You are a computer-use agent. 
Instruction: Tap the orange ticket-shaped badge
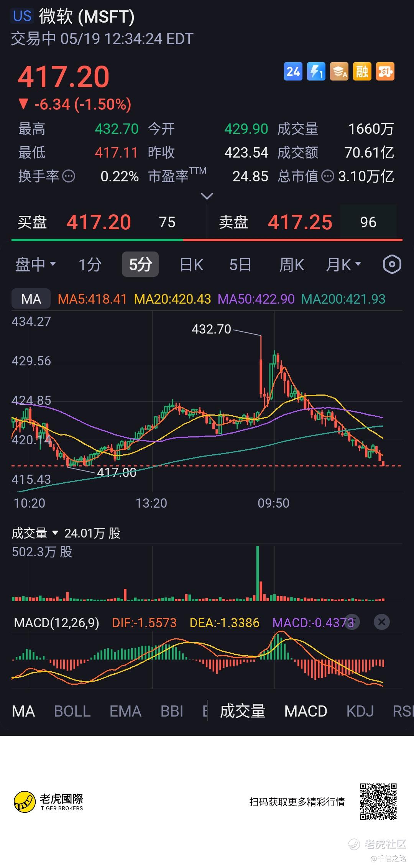tap(385, 71)
